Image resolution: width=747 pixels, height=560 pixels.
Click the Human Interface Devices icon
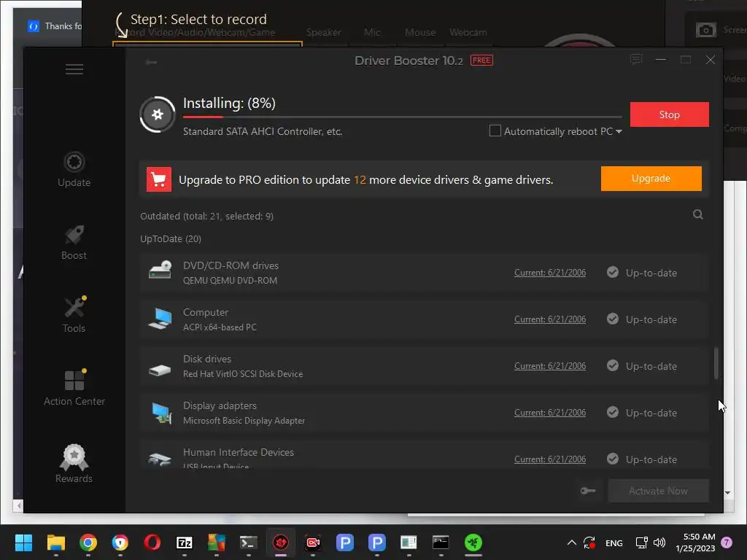(160, 459)
